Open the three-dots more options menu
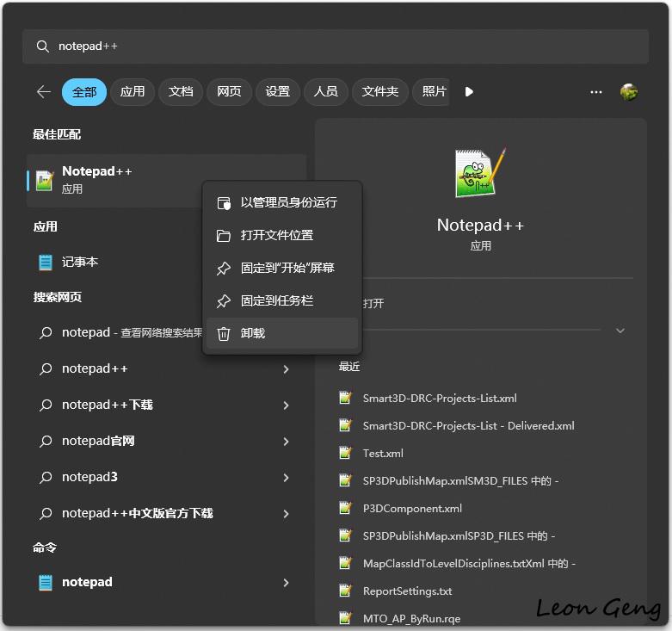The height and width of the screenshot is (631, 672). pos(595,92)
